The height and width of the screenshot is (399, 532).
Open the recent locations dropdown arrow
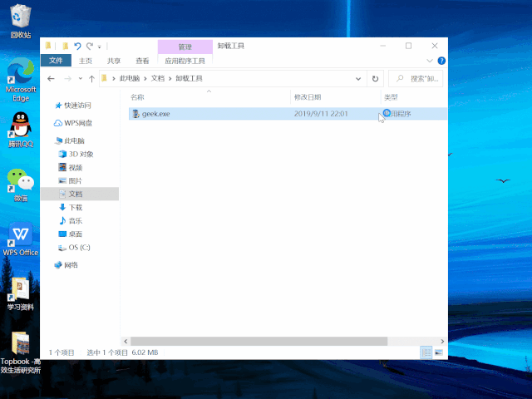[x=81, y=79]
